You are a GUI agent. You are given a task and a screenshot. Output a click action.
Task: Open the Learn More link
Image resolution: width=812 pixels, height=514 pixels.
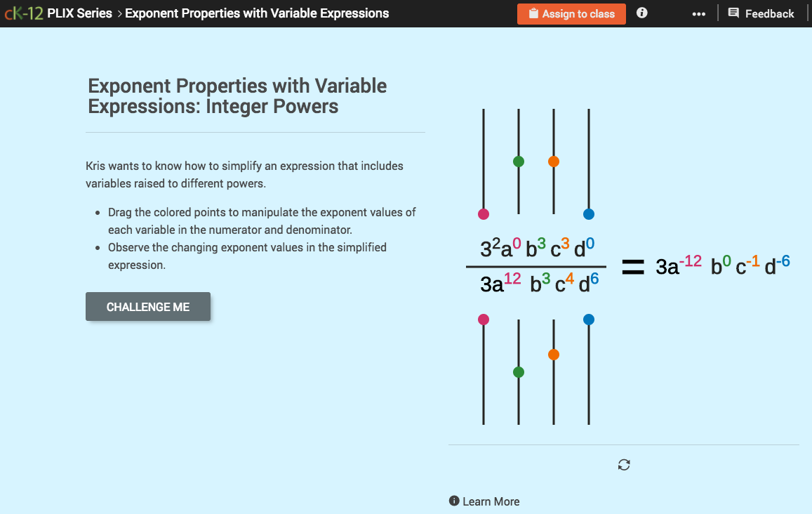(x=491, y=501)
